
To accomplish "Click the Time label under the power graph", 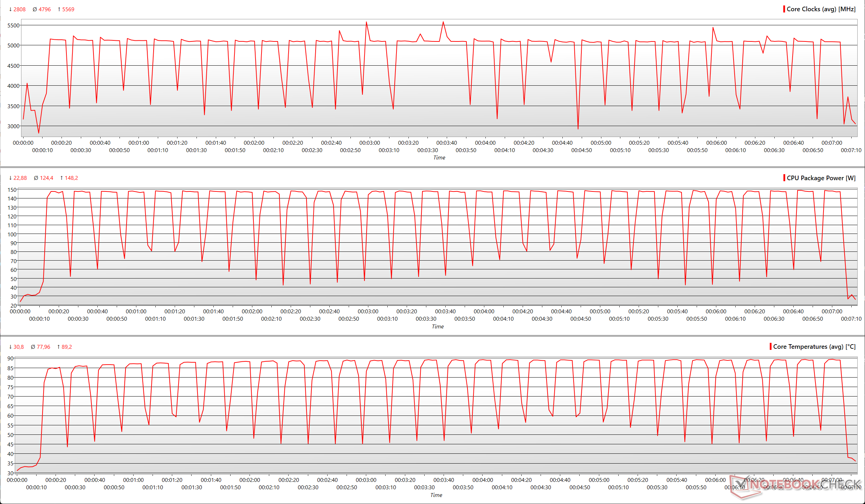I will (x=438, y=327).
